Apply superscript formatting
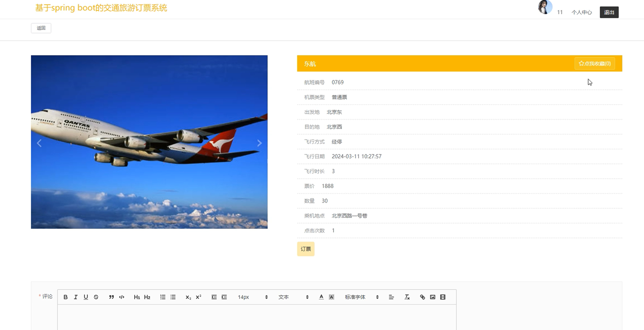 pyautogui.click(x=199, y=297)
